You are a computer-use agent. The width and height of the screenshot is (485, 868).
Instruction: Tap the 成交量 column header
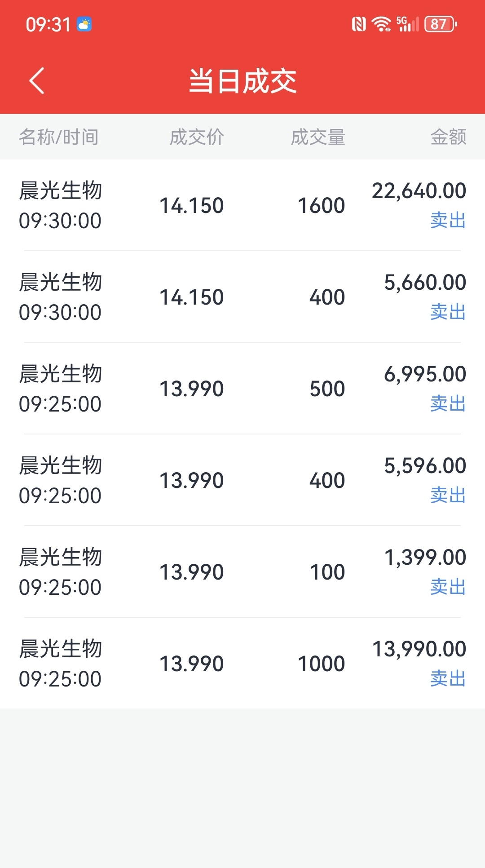(x=318, y=137)
